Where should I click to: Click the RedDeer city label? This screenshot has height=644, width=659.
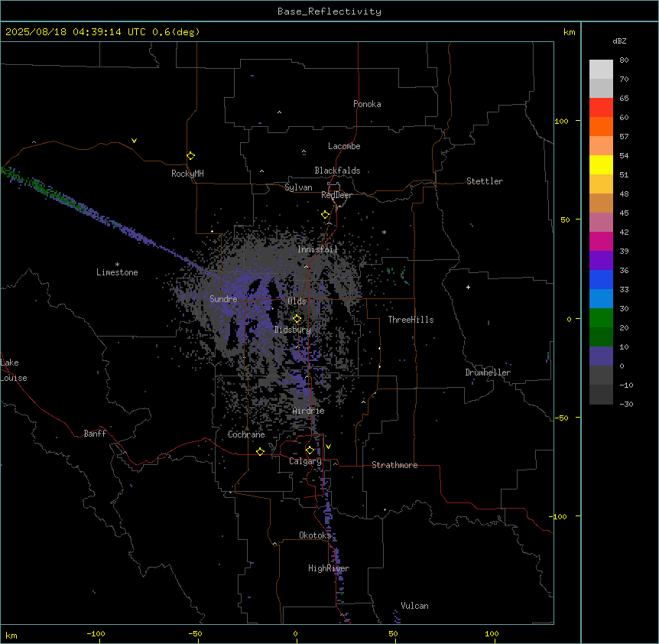click(336, 195)
